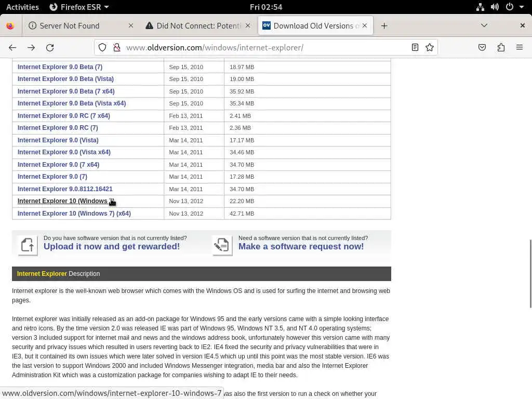Open Internet Explorer 9.0 RC (7) link

[58, 128]
